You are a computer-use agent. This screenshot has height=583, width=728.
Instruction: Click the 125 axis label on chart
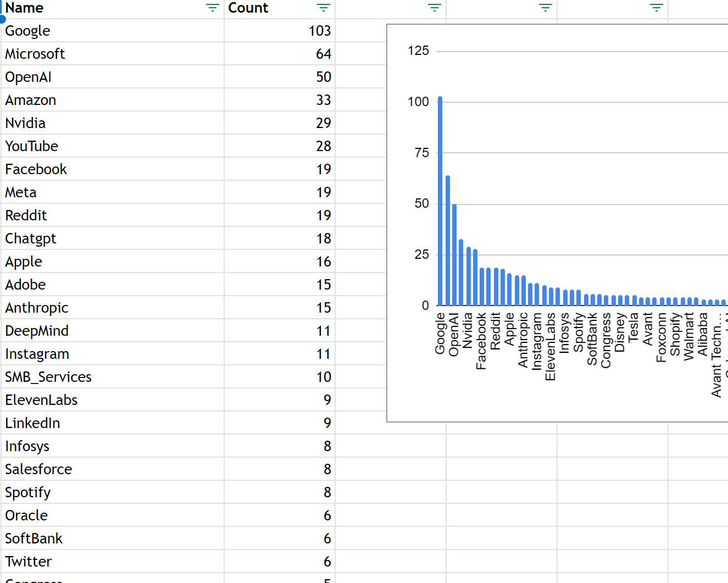tap(418, 51)
